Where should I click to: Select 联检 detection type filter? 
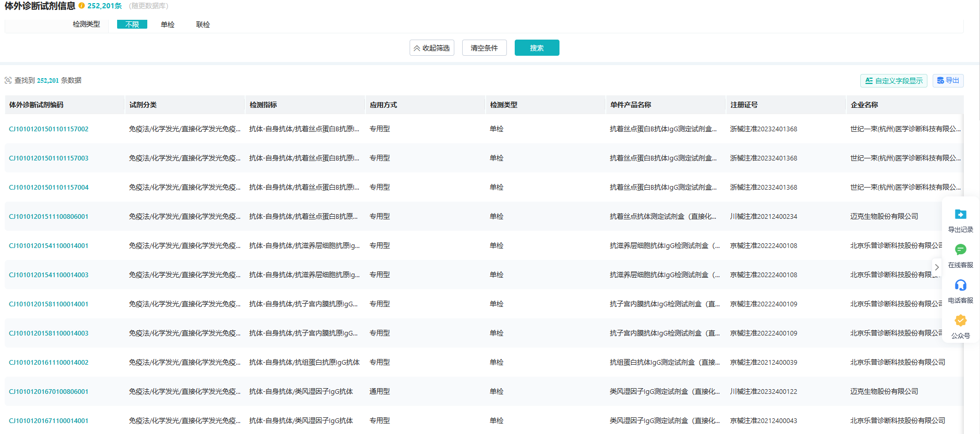(x=203, y=24)
